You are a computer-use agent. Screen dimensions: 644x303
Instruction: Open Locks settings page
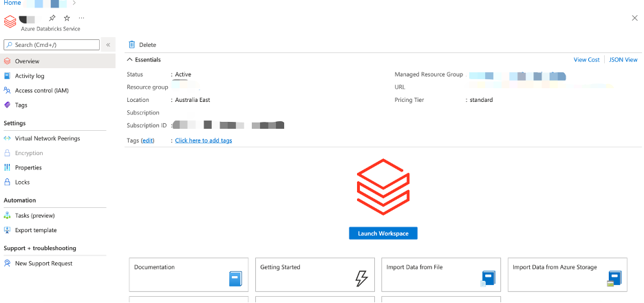point(22,182)
